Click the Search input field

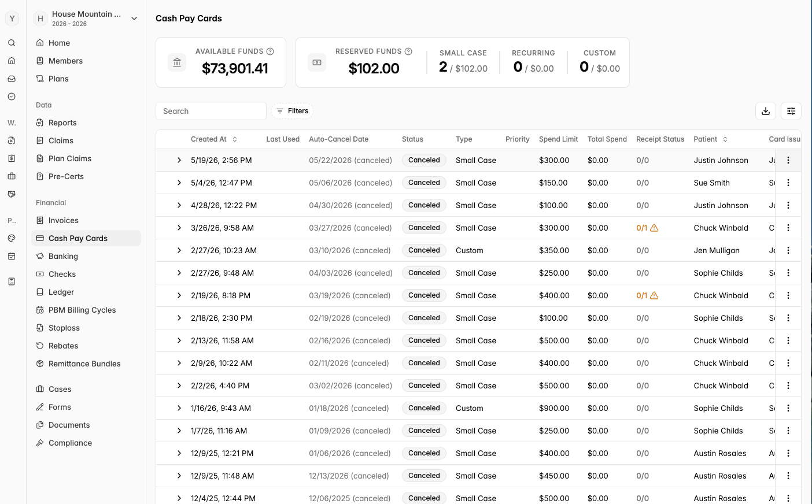[211, 111]
